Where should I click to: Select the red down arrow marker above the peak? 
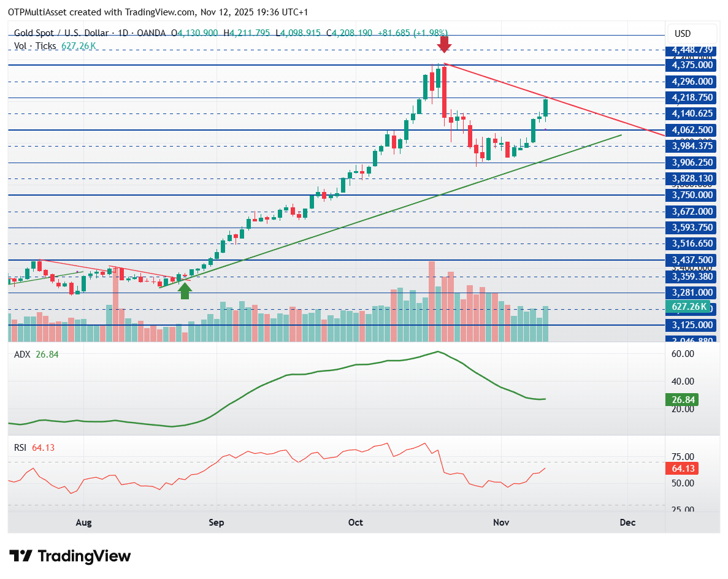(445, 45)
